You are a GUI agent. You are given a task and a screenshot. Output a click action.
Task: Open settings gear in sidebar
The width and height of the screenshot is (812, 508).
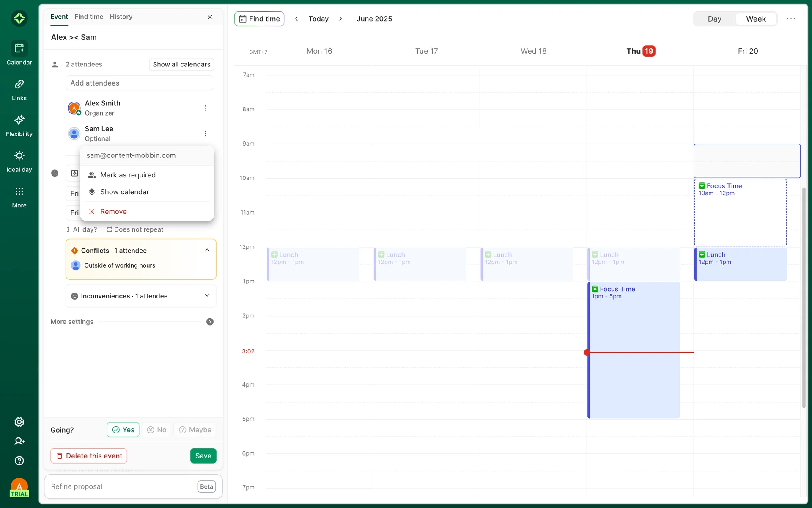[19, 422]
